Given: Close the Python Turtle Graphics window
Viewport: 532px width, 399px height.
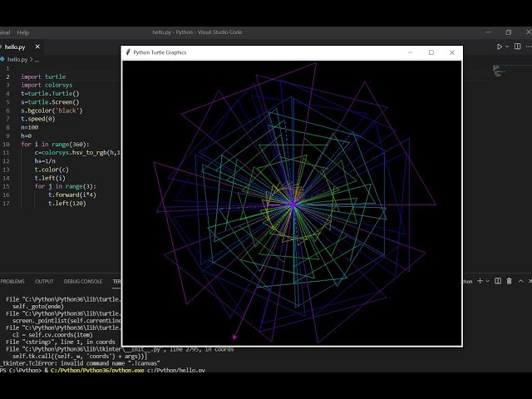Looking at the screenshot, I should pyautogui.click(x=452, y=52).
